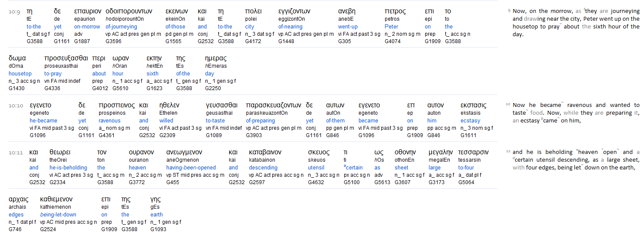This screenshot has width=644, height=235.
Task: Open Strong's number G1611 for ecstasy
Action: (x=468, y=135)
